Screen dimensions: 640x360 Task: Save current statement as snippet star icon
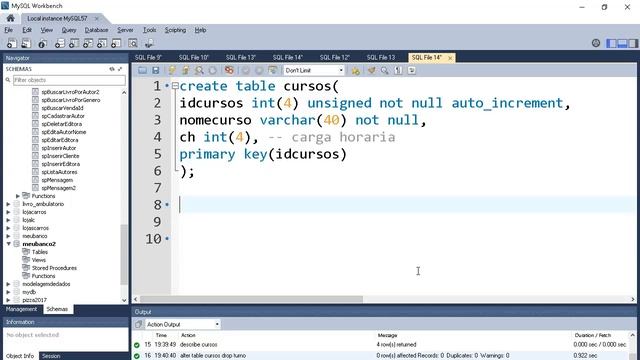pos(356,70)
